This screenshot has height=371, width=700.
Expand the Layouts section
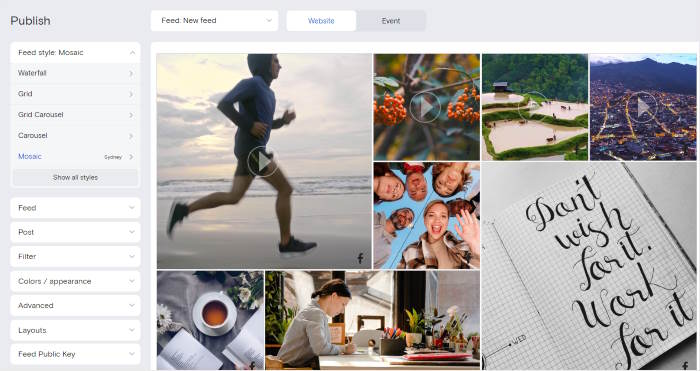point(75,330)
